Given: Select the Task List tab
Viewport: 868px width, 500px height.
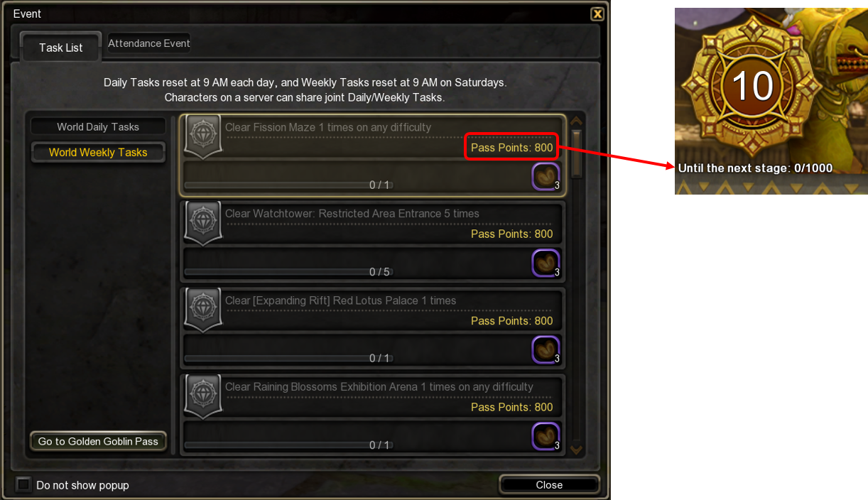Looking at the screenshot, I should click(61, 48).
